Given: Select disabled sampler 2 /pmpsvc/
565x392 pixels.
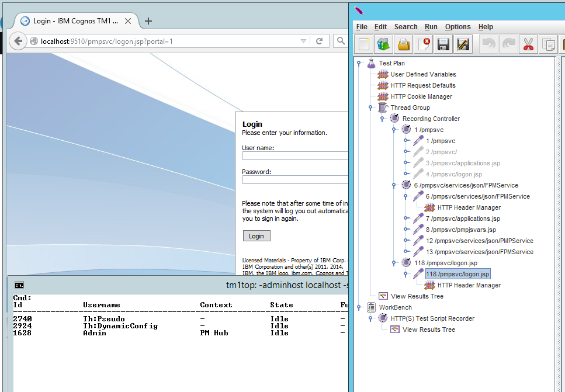Looking at the screenshot, I should [x=441, y=152].
